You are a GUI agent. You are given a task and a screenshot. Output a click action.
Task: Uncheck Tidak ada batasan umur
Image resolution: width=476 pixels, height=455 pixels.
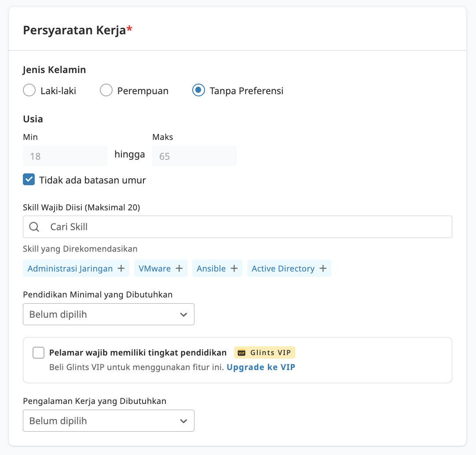tap(29, 179)
